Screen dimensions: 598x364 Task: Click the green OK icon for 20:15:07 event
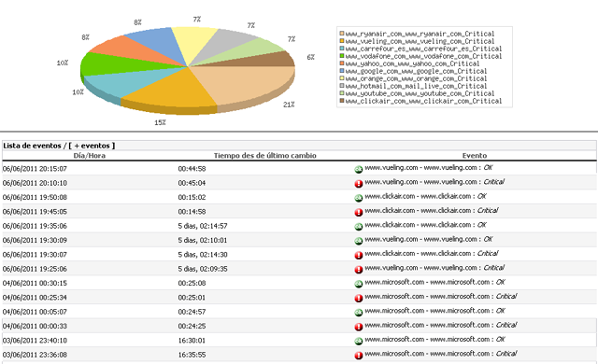(359, 170)
